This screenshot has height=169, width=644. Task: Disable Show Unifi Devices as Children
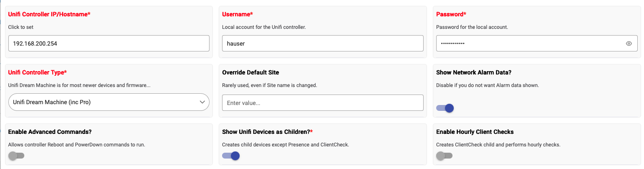coord(231,156)
